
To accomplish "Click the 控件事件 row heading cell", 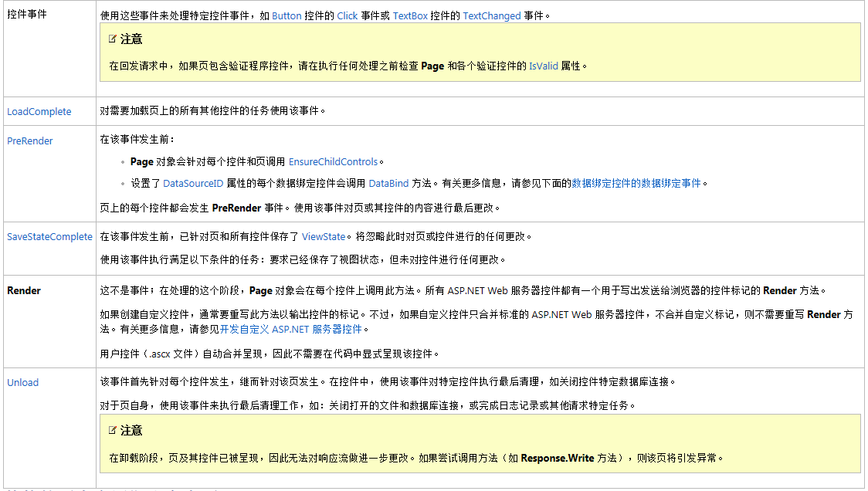I will click(27, 15).
